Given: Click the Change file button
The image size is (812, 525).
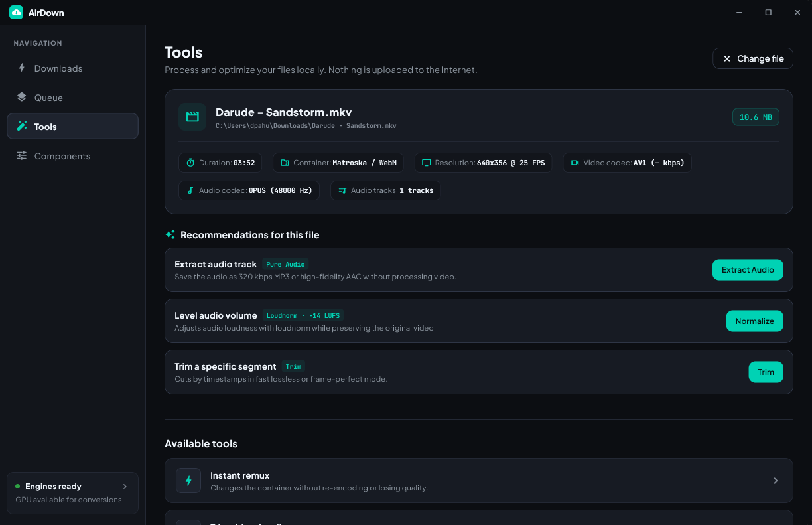Looking at the screenshot, I should [753, 58].
